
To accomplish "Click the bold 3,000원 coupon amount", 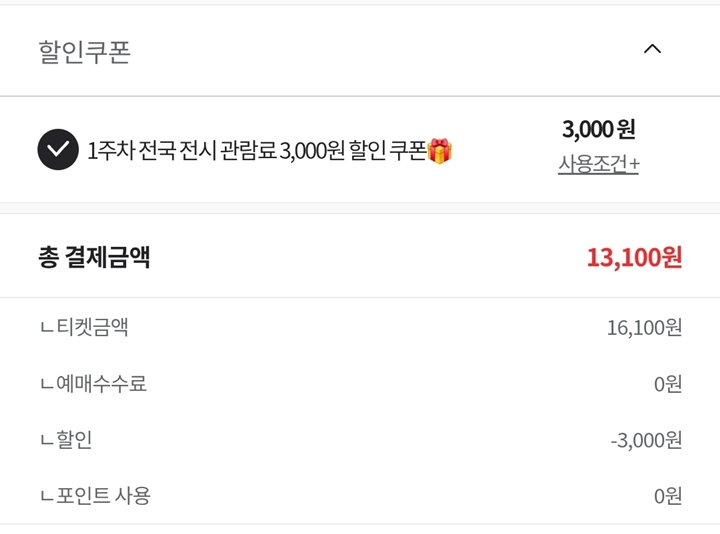I will pyautogui.click(x=598, y=129).
